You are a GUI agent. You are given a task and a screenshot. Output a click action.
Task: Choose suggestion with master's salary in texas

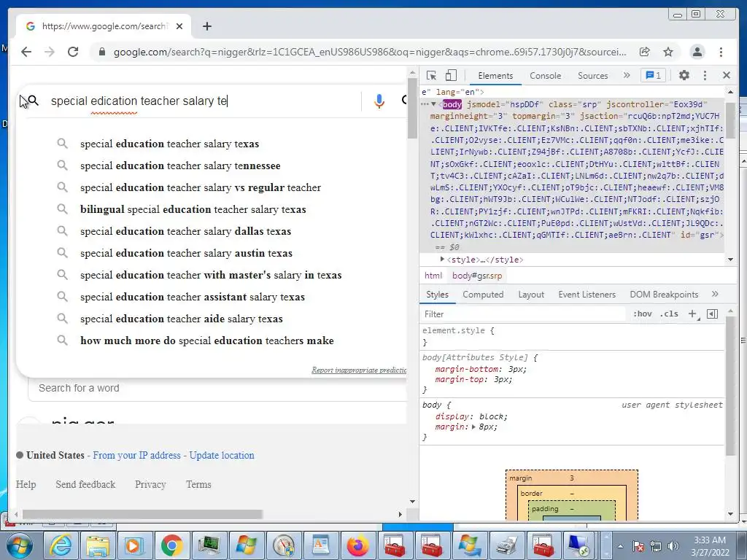point(212,275)
